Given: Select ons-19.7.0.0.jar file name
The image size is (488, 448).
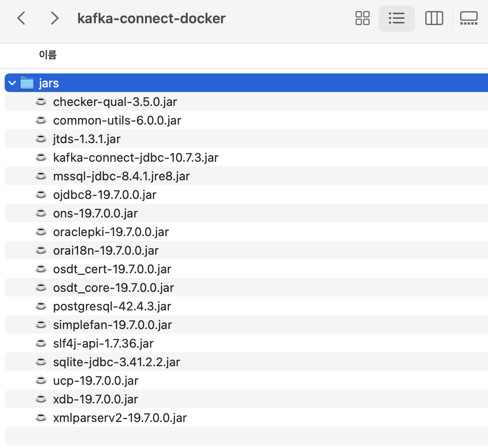Looking at the screenshot, I should (95, 213).
